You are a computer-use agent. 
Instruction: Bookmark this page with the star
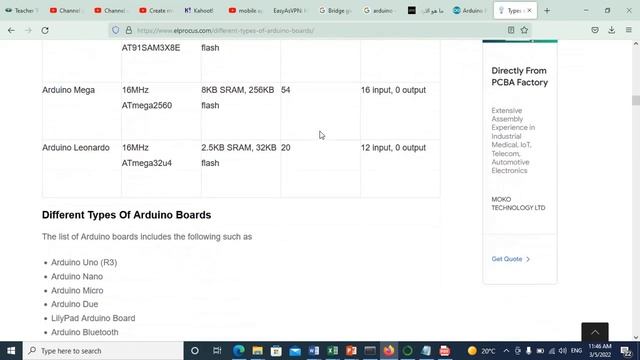[524, 30]
